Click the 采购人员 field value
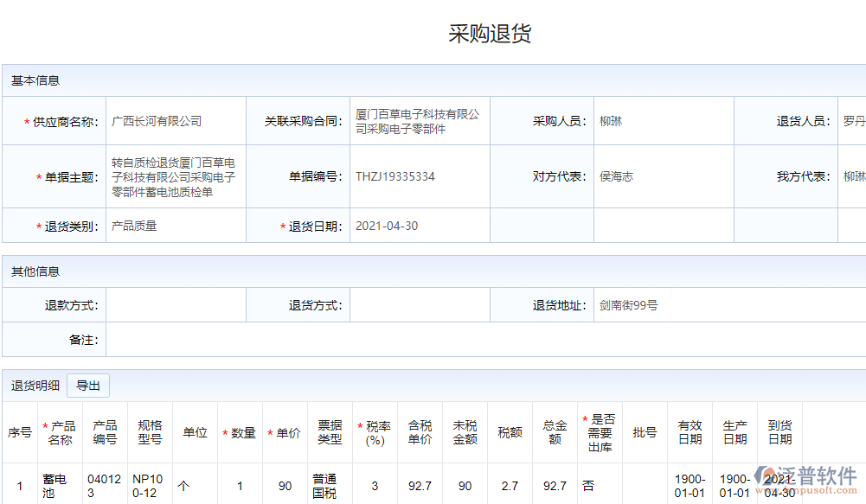This screenshot has height=504, width=866. pyautogui.click(x=663, y=122)
